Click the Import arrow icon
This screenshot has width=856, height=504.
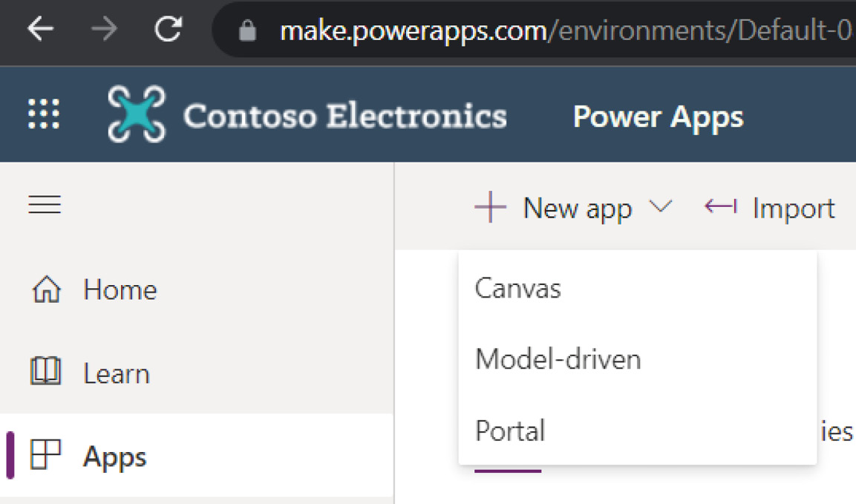coord(721,206)
